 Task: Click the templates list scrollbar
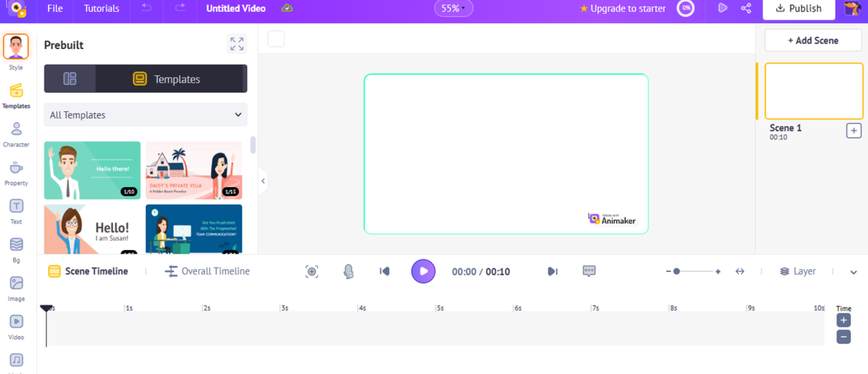253,145
